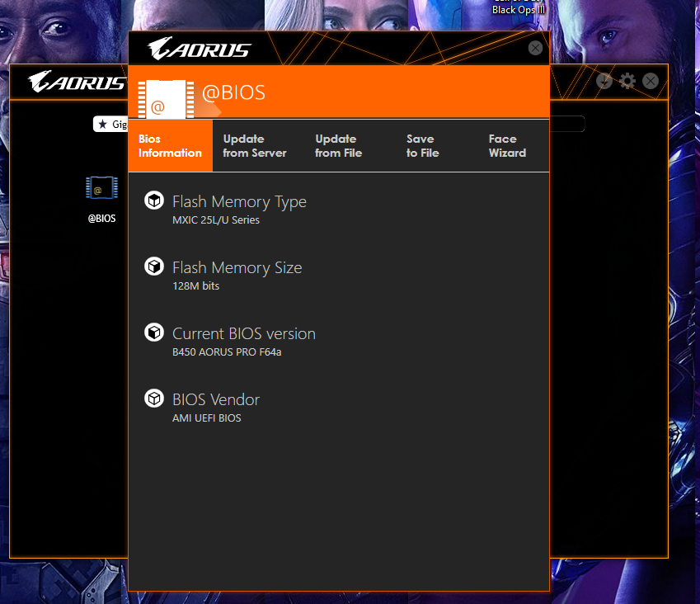700x604 pixels.
Task: Click the Current BIOS version cube icon
Action: [x=154, y=333]
